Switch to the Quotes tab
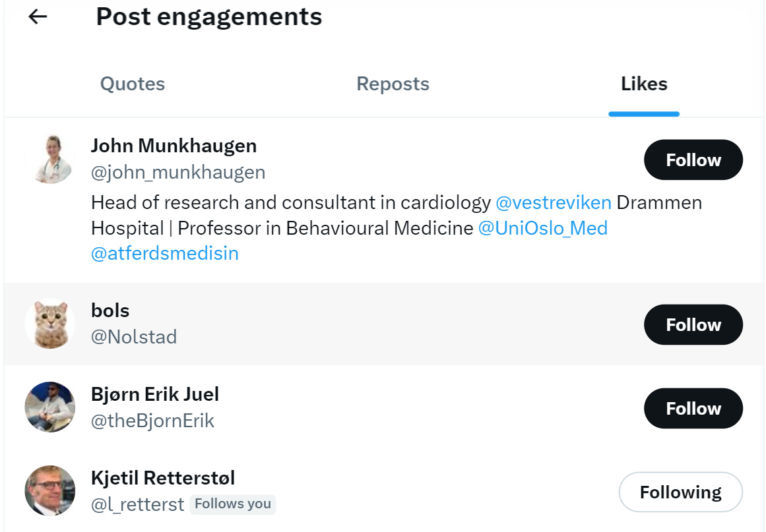Image resolution: width=766 pixels, height=532 pixels. [133, 84]
